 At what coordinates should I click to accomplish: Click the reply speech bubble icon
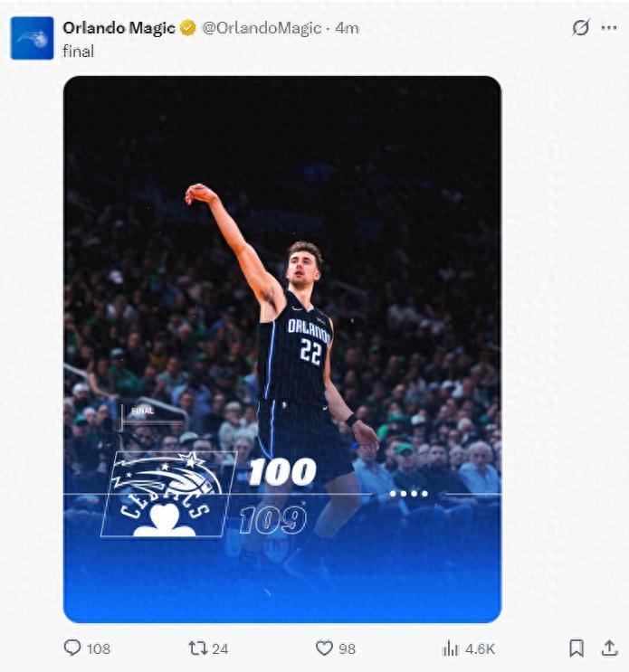point(72,648)
